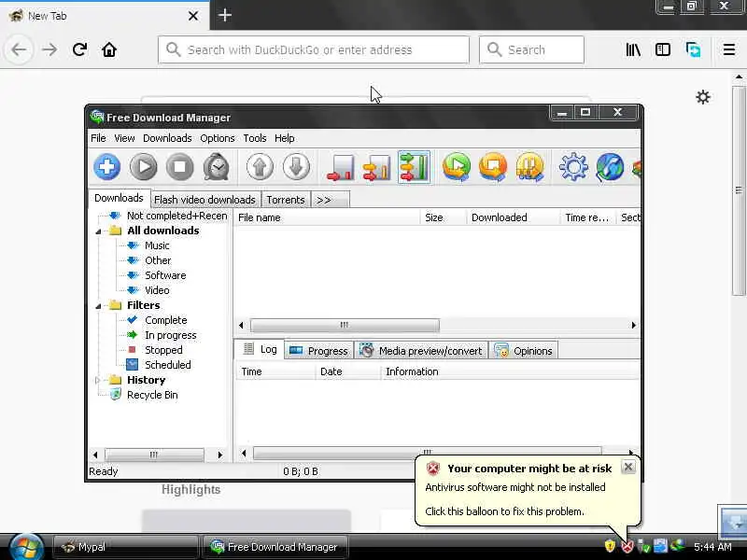Open New Tab page settings gear

click(x=703, y=97)
